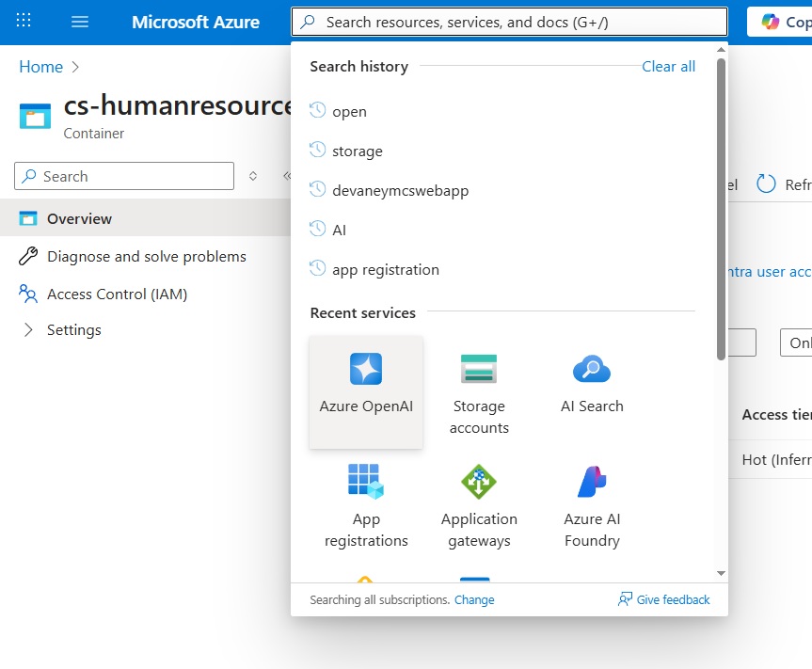Focus the global search resources box
This screenshot has height=669, width=812.
pyautogui.click(x=510, y=22)
